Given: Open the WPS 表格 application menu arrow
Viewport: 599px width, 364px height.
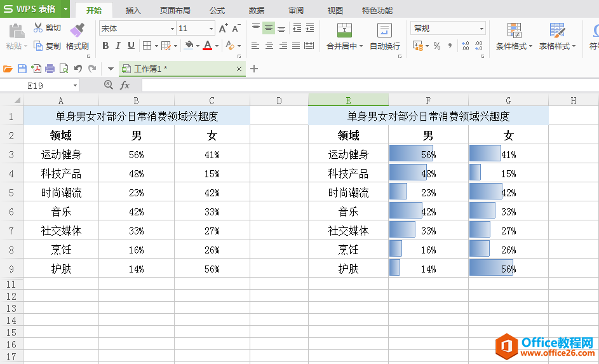Looking at the screenshot, I should 65,9.
